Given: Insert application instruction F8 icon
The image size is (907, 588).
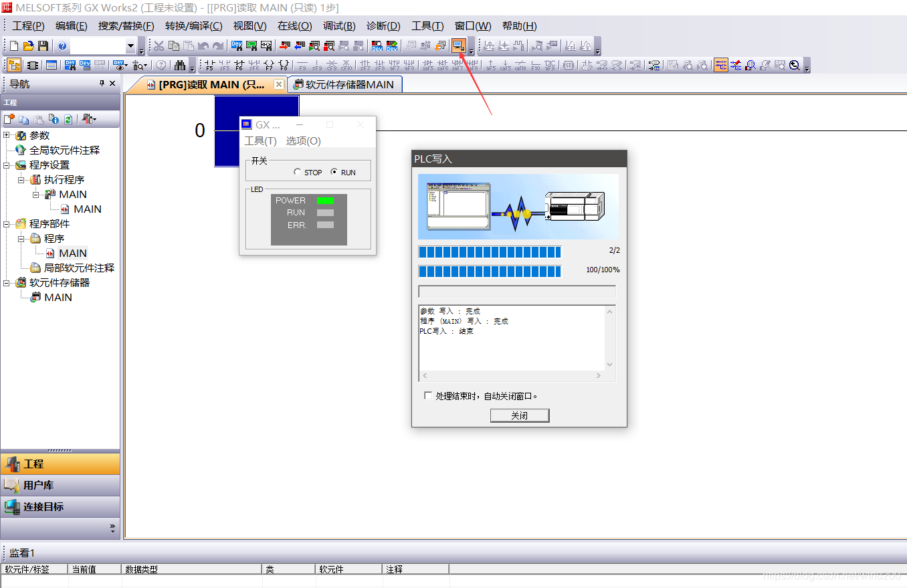Looking at the screenshot, I should pyautogui.click(x=284, y=66).
